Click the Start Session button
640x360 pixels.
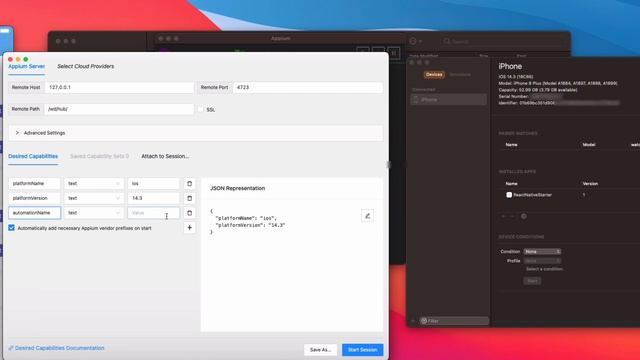(362, 350)
